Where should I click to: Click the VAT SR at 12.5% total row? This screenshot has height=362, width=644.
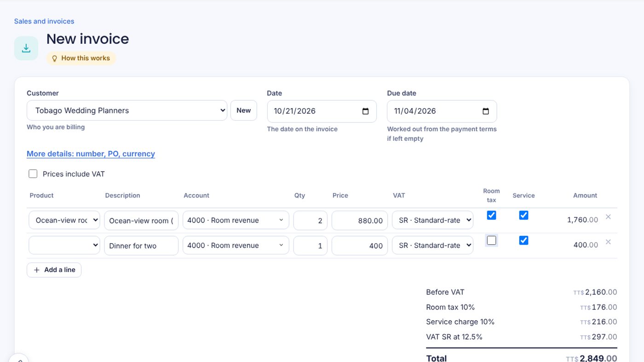522,337
